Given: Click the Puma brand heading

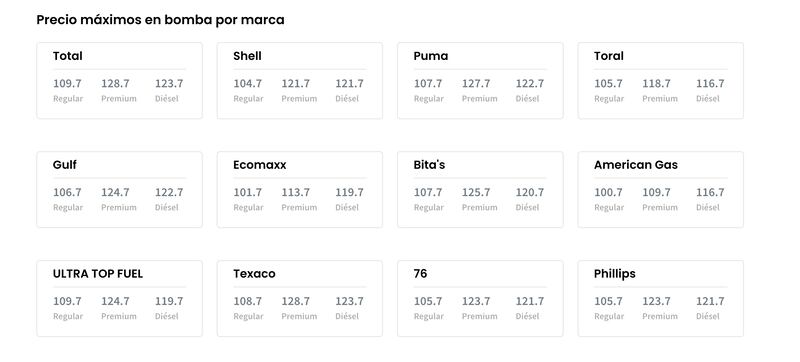Looking at the screenshot, I should [x=431, y=56].
